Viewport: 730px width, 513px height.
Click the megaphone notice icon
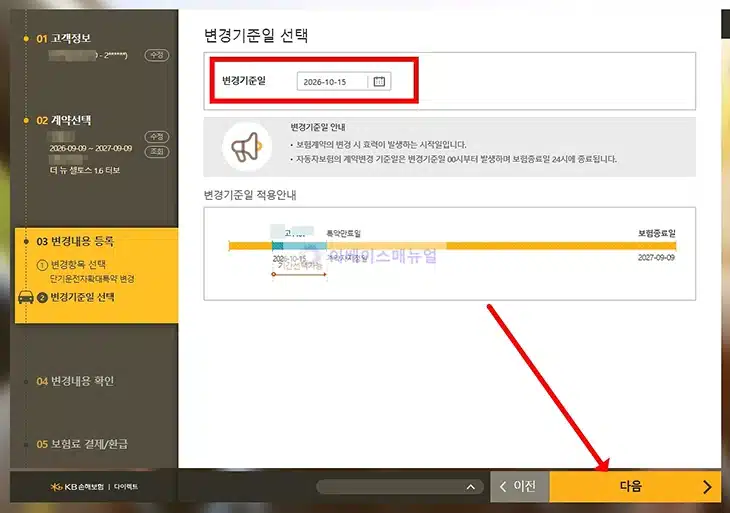247,147
